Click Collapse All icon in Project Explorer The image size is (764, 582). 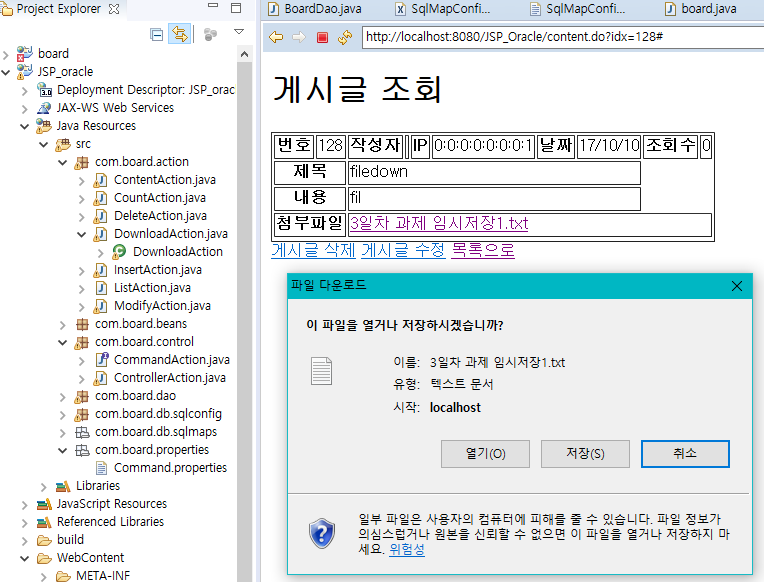(x=156, y=35)
